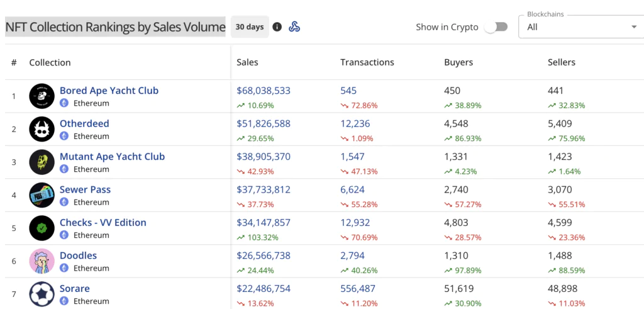Sort by the Sales column header
The image size is (644, 309).
tap(247, 62)
